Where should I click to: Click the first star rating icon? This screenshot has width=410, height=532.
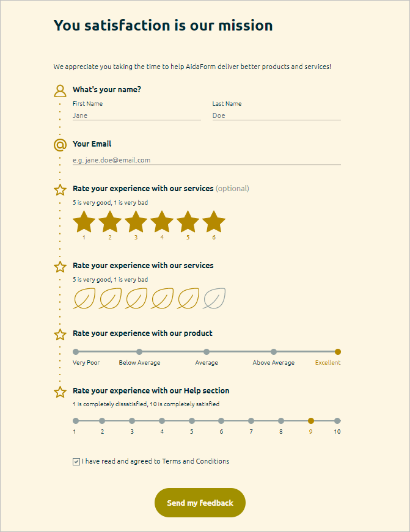84,222
